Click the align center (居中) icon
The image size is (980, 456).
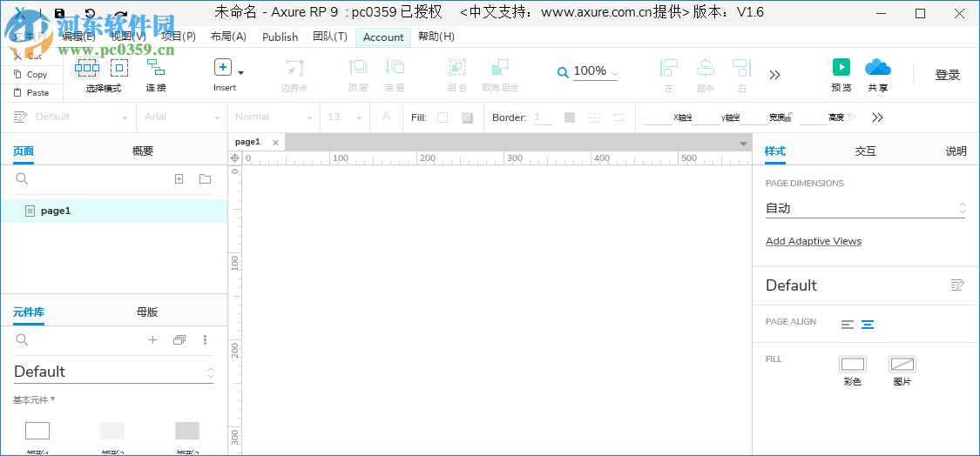[705, 68]
